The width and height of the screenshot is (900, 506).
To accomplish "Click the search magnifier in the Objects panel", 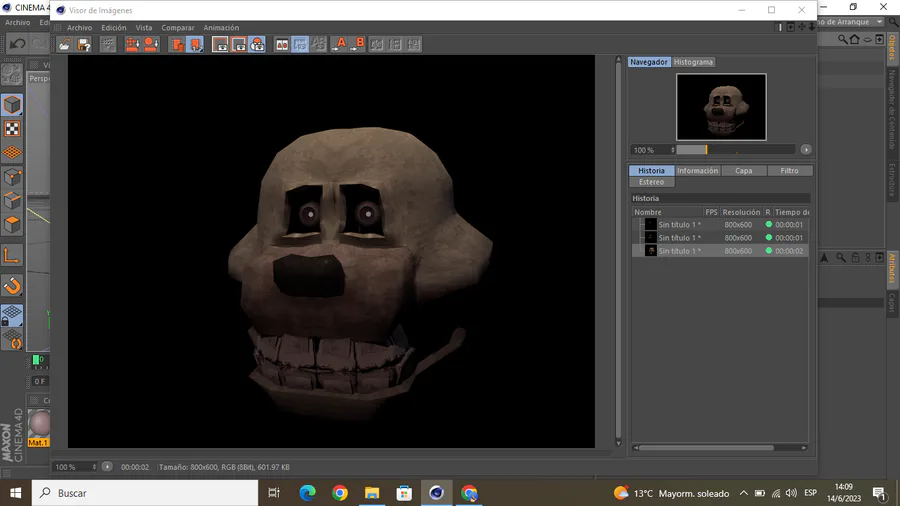I will [x=842, y=39].
